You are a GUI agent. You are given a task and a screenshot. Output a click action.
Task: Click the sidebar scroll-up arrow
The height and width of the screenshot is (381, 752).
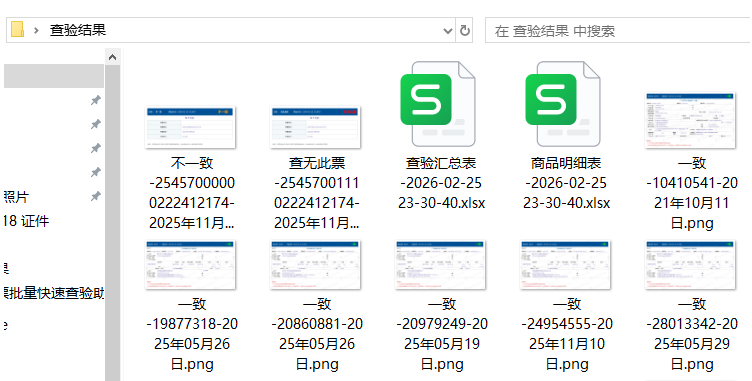pyautogui.click(x=112, y=58)
